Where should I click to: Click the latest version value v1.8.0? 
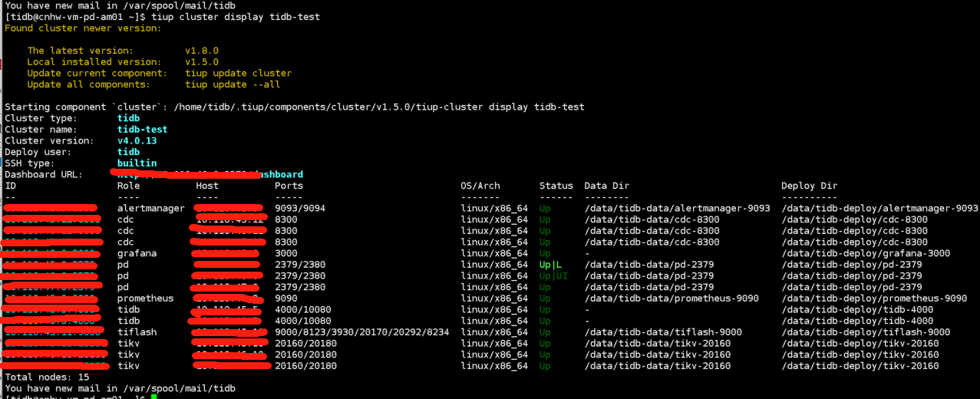201,51
